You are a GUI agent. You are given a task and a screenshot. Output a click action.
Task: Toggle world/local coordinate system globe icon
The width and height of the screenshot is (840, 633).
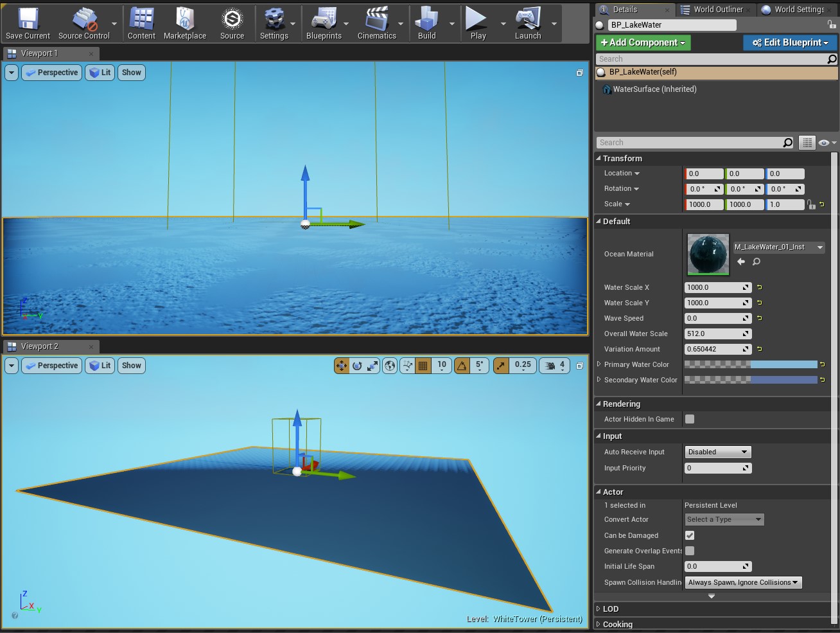pos(390,366)
